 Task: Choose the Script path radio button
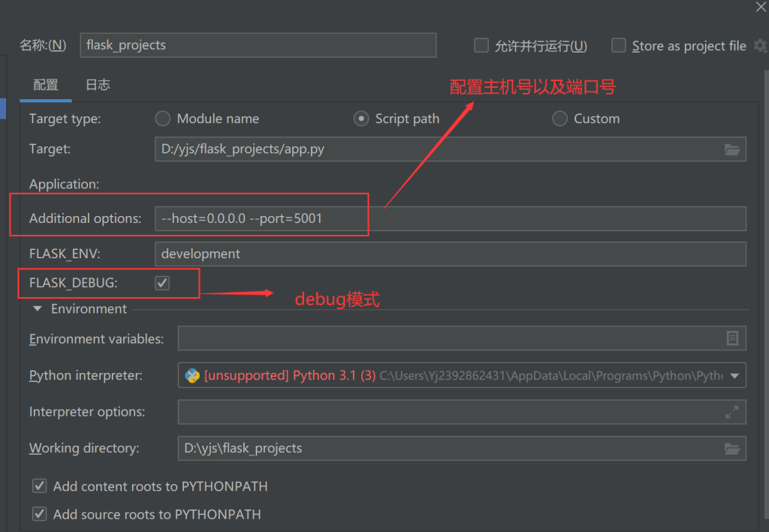[361, 119]
